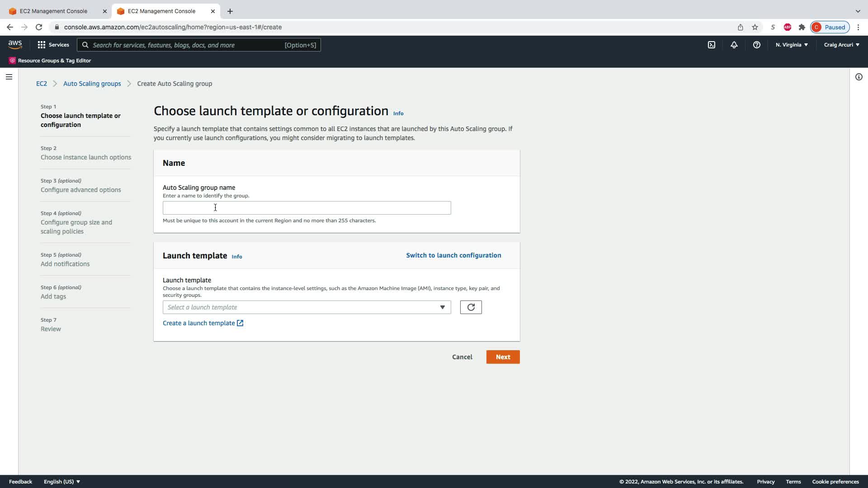The image size is (868, 488).
Task: Open the Chrome extensions puzzle icon
Action: (x=802, y=27)
